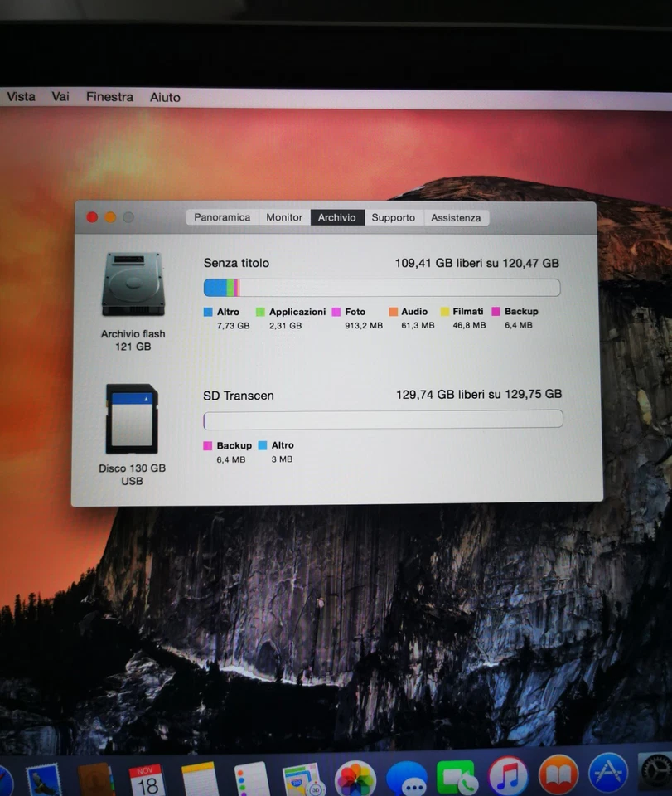672x796 pixels.
Task: Switch to the Monitor tab
Action: 283,216
